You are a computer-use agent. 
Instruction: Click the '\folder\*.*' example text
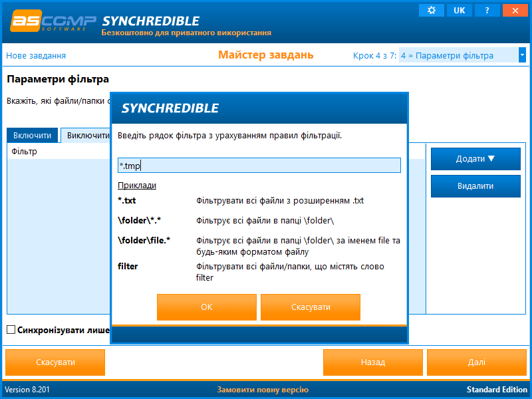coord(140,221)
